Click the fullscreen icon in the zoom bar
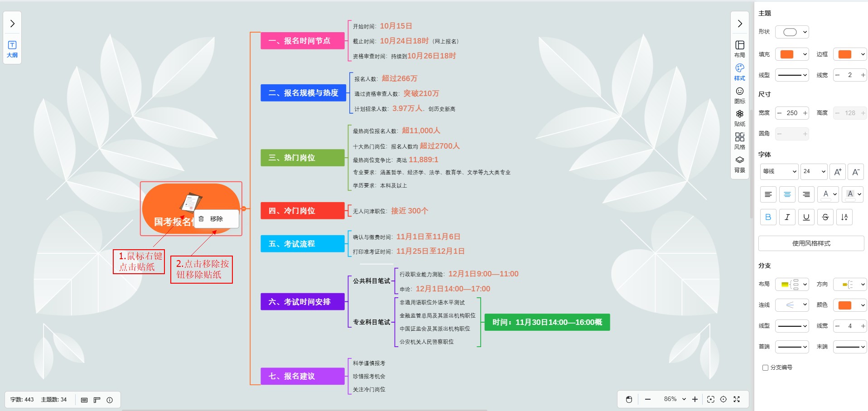This screenshot has height=411, width=868. (737, 399)
